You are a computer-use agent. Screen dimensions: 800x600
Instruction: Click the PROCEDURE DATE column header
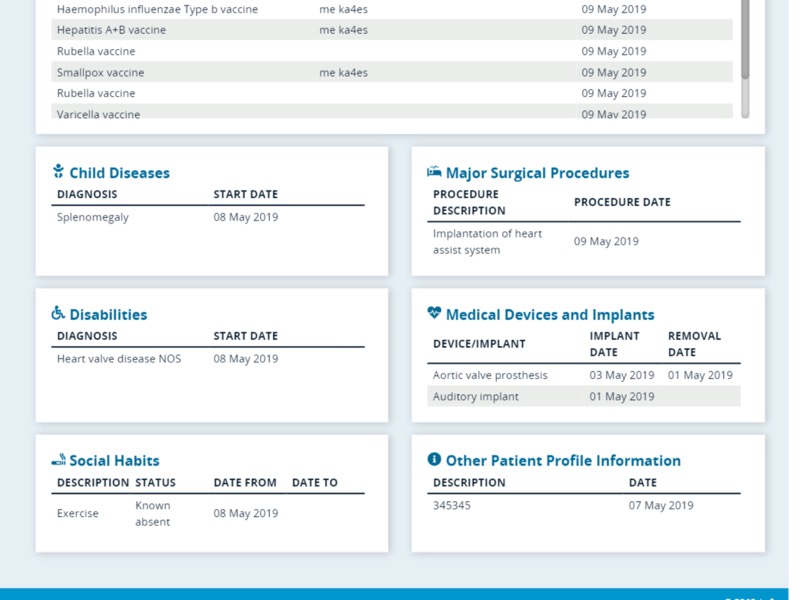(x=622, y=202)
